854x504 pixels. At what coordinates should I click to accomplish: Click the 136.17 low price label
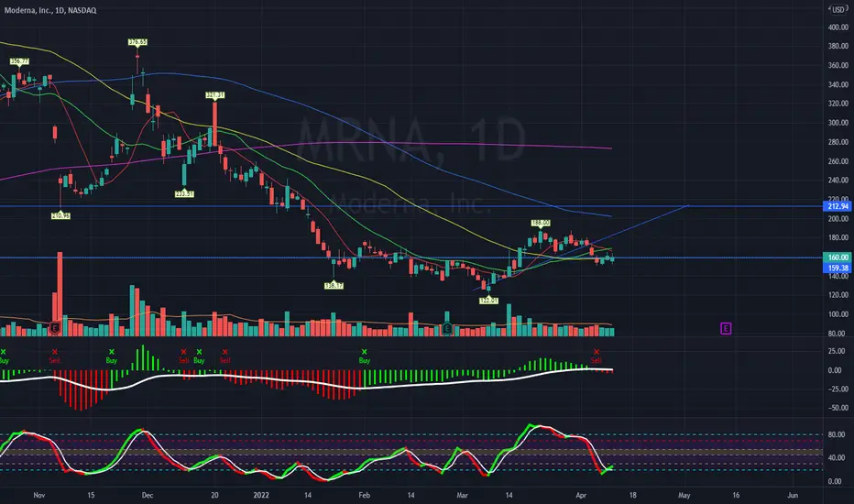coord(334,286)
